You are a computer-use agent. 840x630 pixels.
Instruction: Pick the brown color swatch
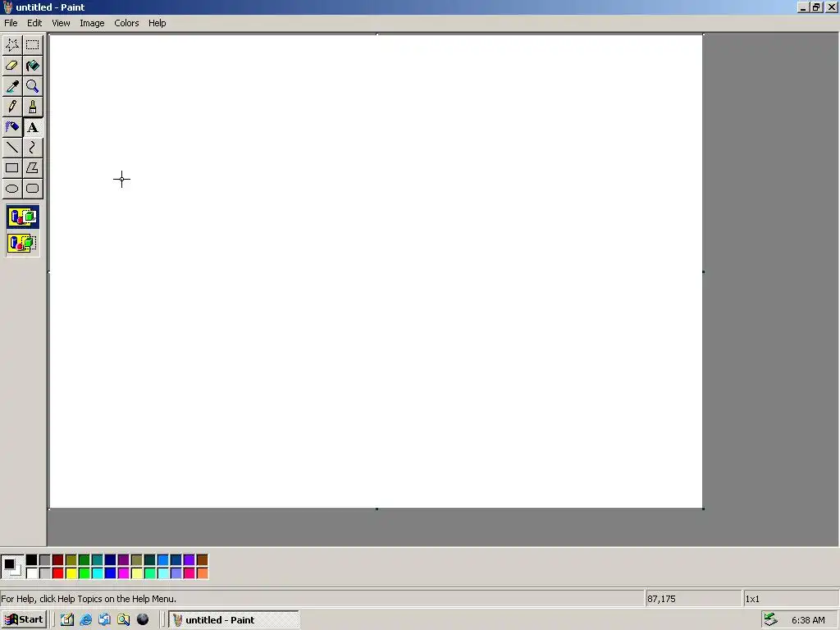pyautogui.click(x=203, y=560)
